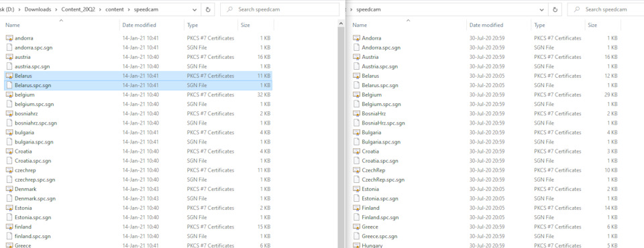Refresh the right speedcam window view
The height and width of the screenshot is (248, 644).
[555, 9]
